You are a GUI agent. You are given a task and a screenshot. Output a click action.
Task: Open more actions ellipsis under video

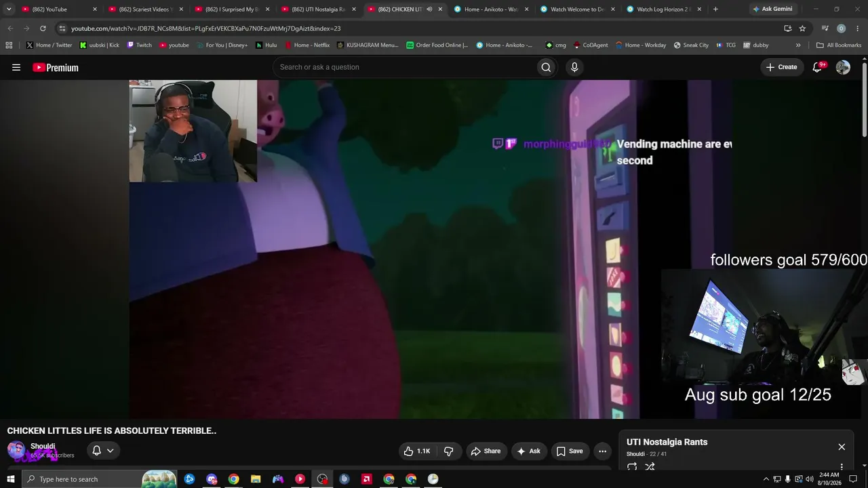[602, 451]
